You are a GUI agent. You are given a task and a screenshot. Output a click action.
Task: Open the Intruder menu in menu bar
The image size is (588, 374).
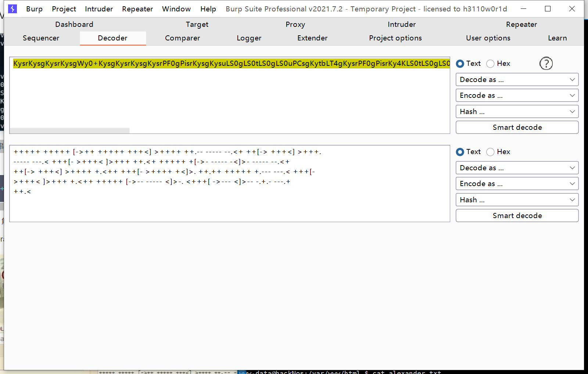click(99, 9)
